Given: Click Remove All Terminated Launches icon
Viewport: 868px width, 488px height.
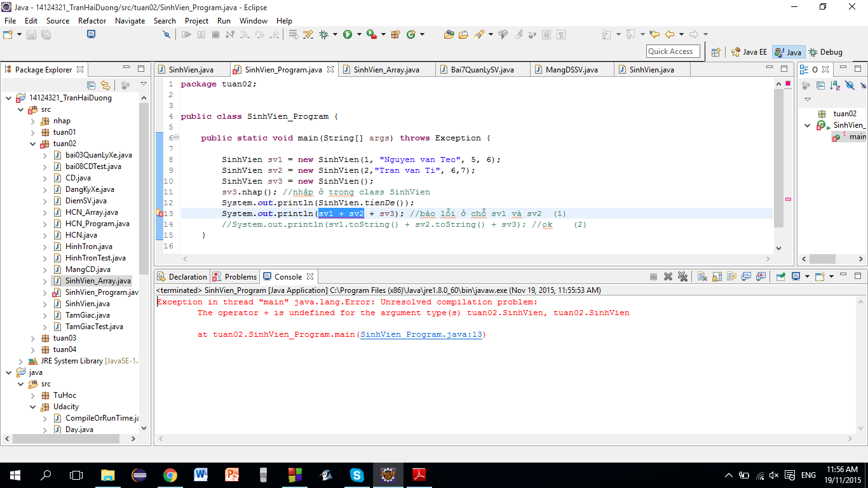Looking at the screenshot, I should [x=682, y=276].
